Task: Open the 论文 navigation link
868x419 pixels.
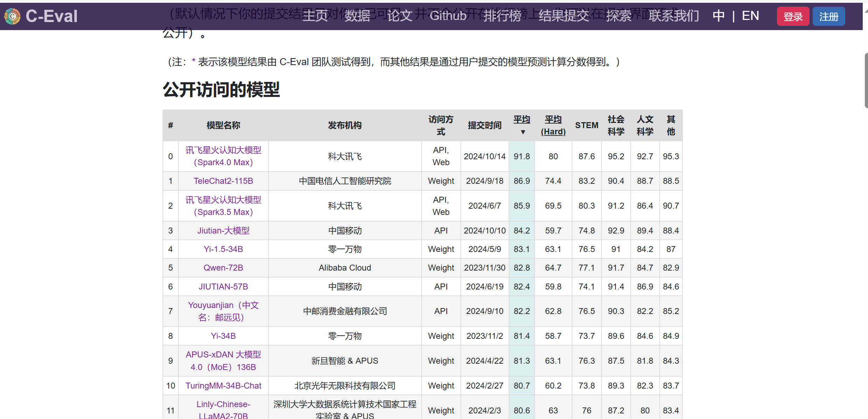Action: [x=400, y=16]
